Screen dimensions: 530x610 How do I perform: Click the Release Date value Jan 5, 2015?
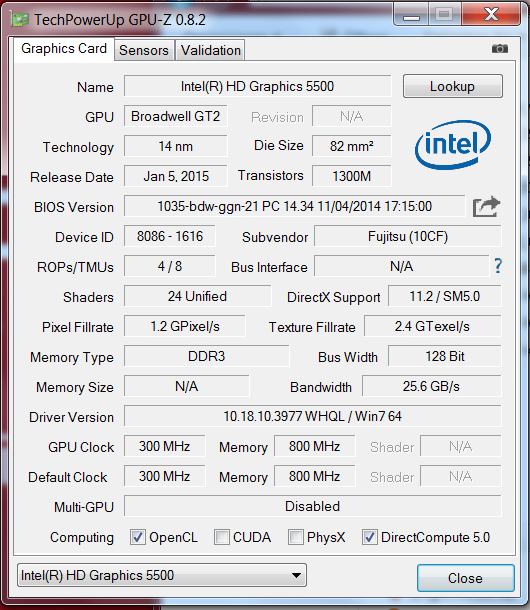(x=175, y=176)
